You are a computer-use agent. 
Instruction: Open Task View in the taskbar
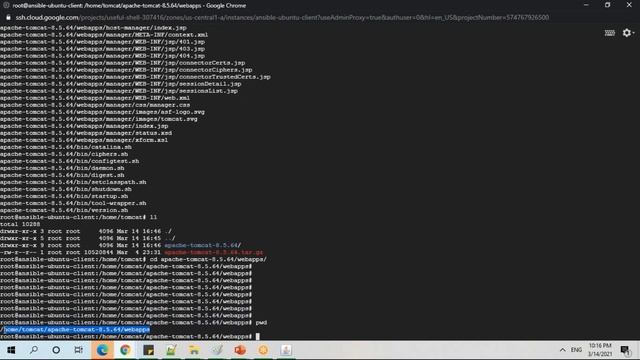(78, 350)
